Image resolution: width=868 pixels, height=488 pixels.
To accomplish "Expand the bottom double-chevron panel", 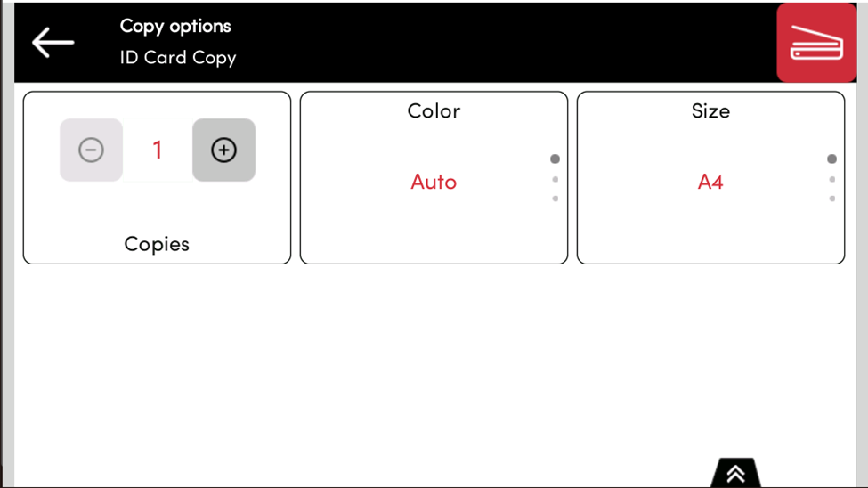I will pyautogui.click(x=735, y=474).
